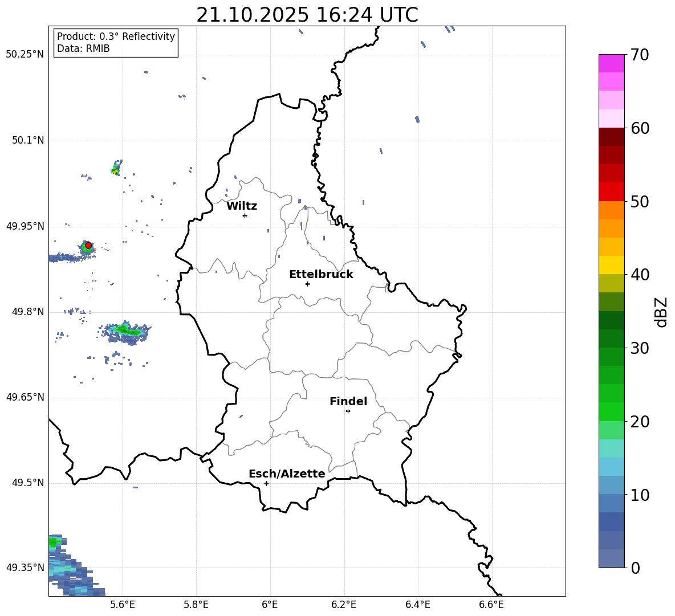Click the magenta top colorbar segment
The height and width of the screenshot is (616, 675).
pyautogui.click(x=611, y=63)
